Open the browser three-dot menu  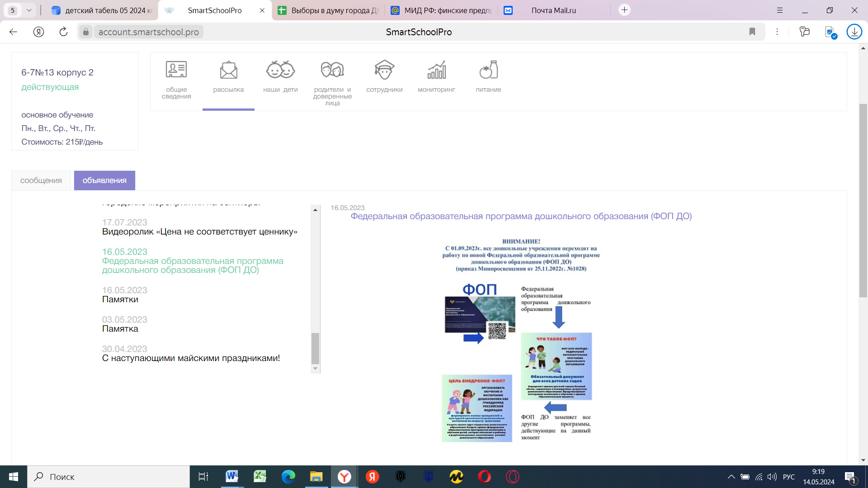[777, 32]
